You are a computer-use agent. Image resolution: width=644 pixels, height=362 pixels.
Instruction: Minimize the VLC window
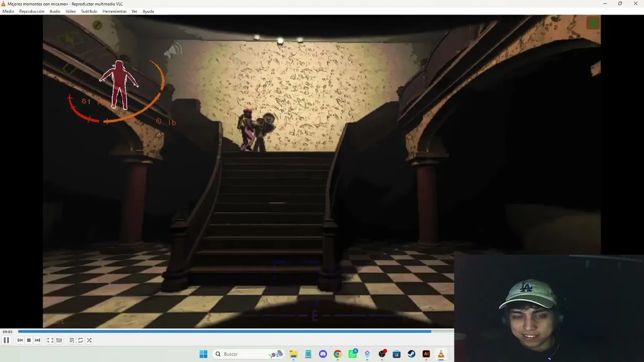[605, 4]
